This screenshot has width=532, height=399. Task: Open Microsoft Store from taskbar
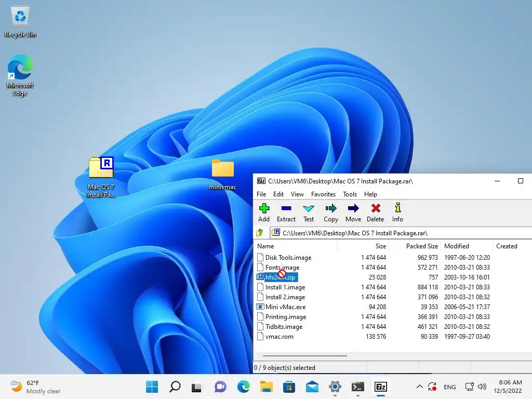tap(289, 387)
